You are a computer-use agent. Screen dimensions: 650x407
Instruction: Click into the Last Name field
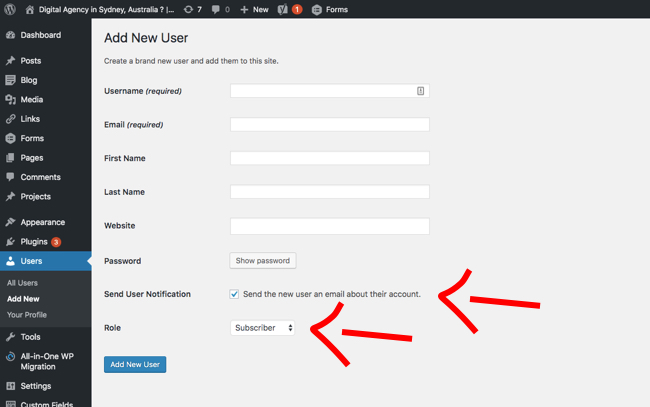tap(330, 191)
